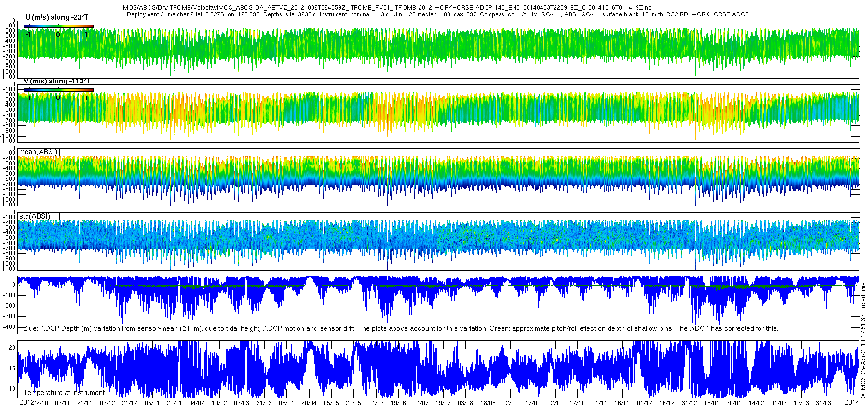Click '-1100' tick on the std(ABSI) axis
Image resolution: width=868 pixels, height=410 pixels.
(8, 269)
